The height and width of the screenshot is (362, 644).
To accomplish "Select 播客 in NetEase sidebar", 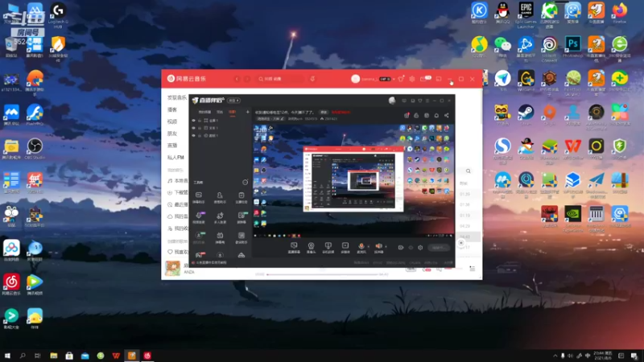I will pyautogui.click(x=172, y=109).
